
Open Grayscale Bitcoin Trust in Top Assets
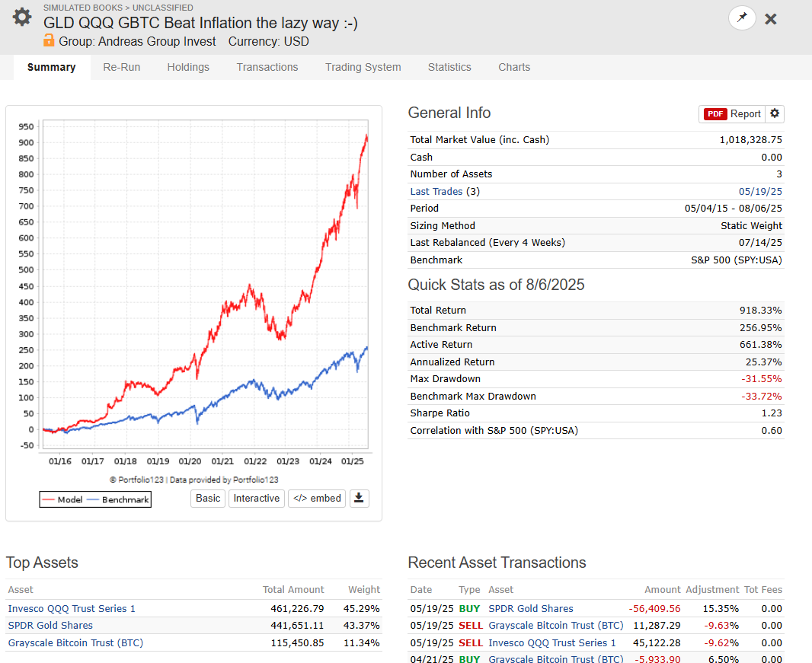pos(75,642)
